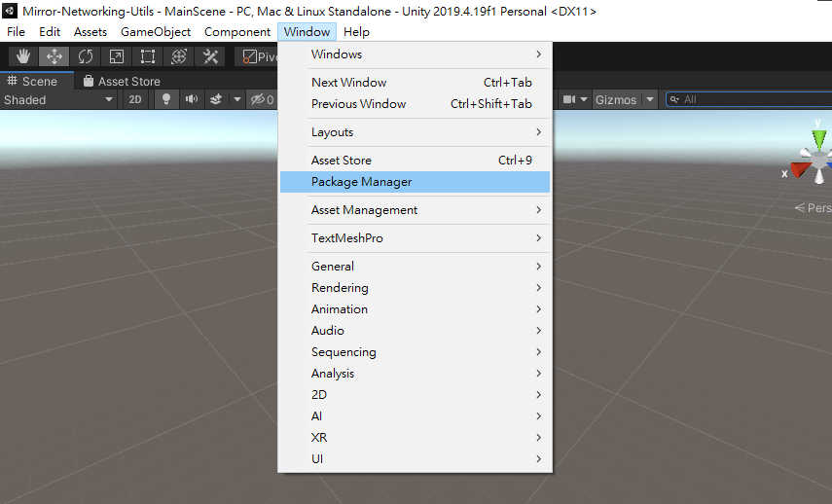
Task: Expand the Layouts submenu
Action: pyautogui.click(x=415, y=132)
